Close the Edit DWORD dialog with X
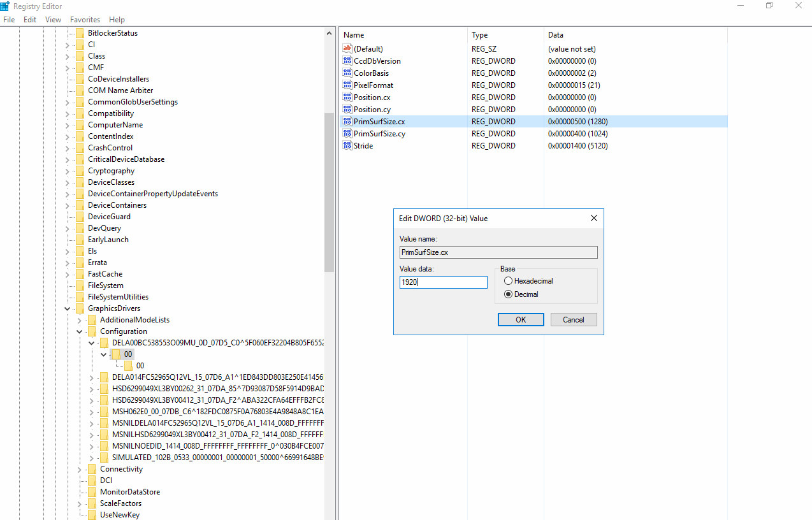This screenshot has width=812, height=520. click(594, 218)
